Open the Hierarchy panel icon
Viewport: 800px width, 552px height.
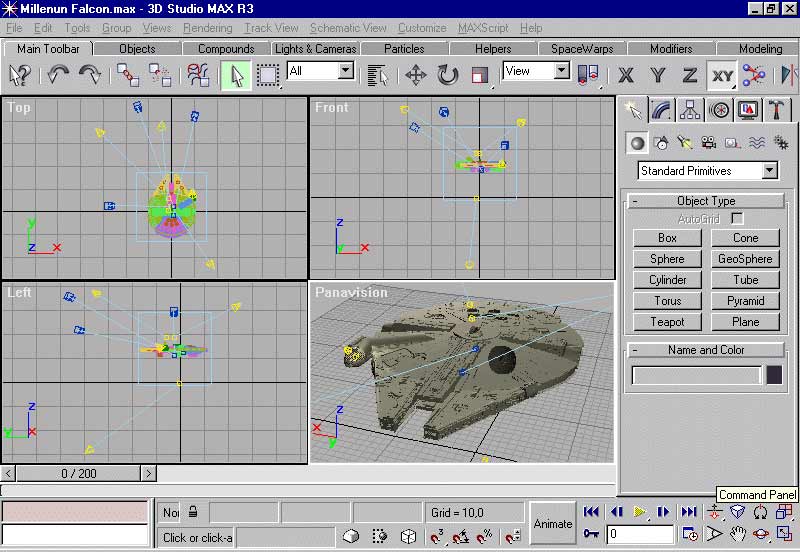[x=690, y=110]
